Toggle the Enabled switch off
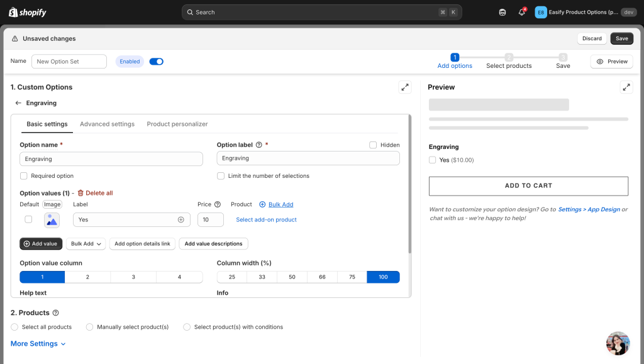The height and width of the screenshot is (364, 644). (x=156, y=62)
